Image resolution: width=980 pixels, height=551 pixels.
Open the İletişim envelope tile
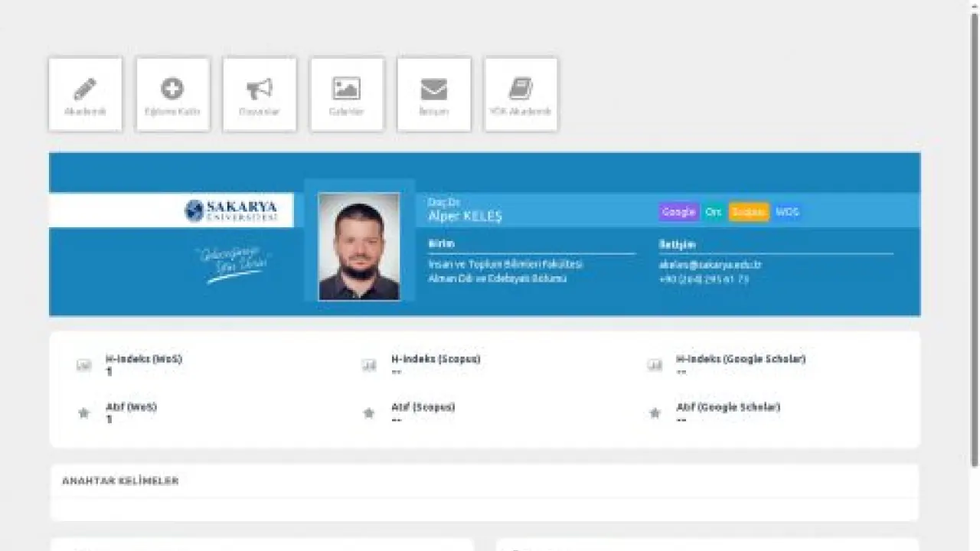pos(434,94)
